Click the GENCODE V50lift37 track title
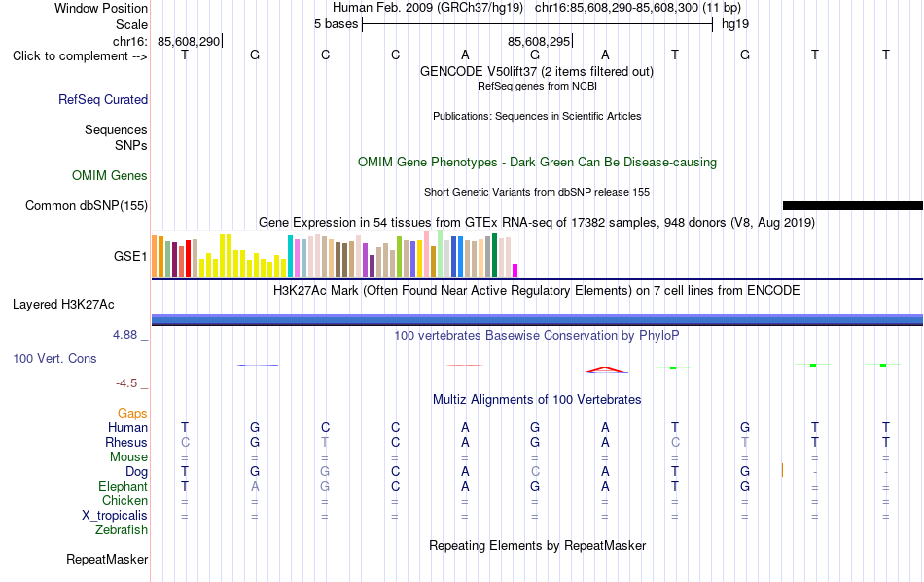The width and height of the screenshot is (924, 582). coord(537,72)
